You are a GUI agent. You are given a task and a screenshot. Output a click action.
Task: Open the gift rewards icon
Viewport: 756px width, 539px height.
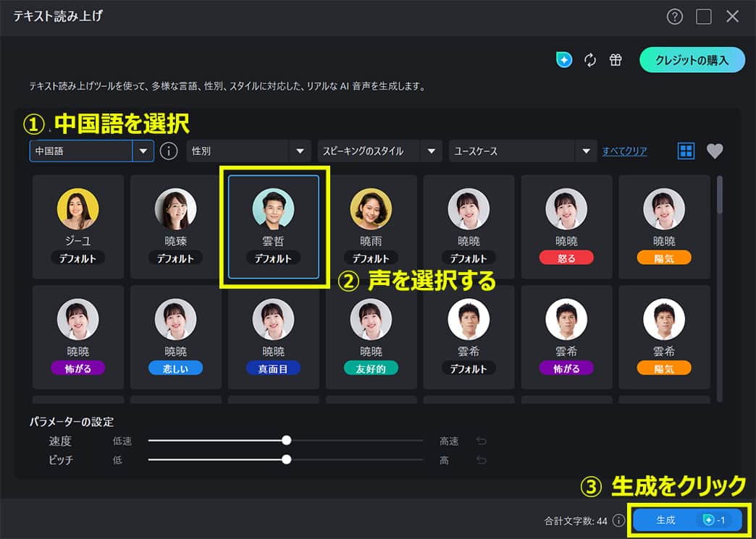tap(616, 61)
